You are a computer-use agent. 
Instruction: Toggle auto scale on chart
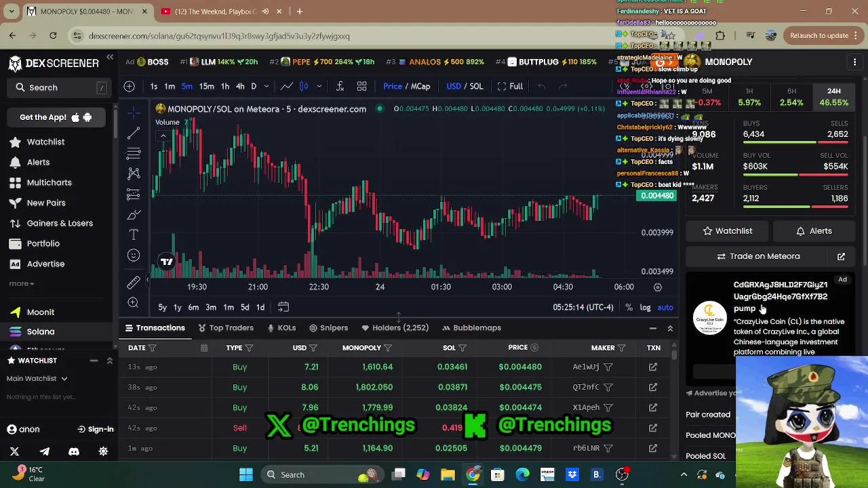point(665,307)
